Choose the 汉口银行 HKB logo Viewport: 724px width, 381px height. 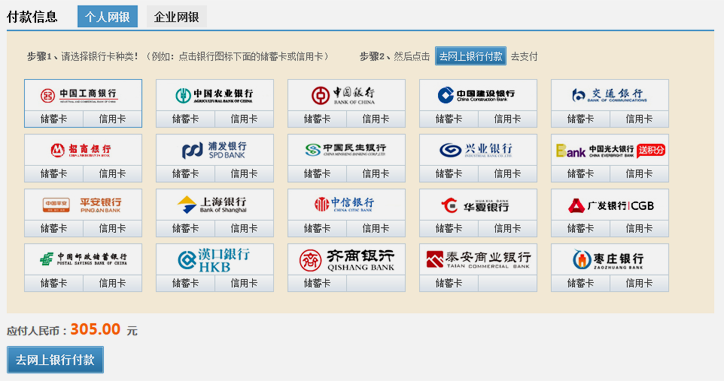point(215,260)
